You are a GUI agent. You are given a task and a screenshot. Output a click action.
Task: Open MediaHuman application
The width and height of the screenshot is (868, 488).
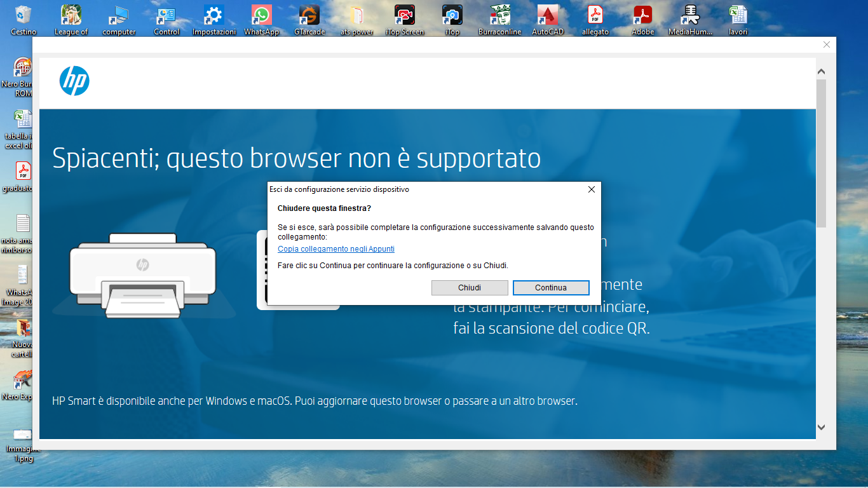coord(690,14)
